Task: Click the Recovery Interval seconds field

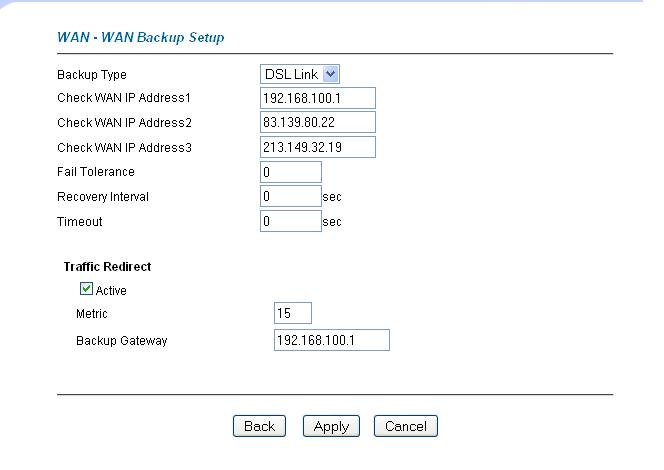Action: pyautogui.click(x=290, y=197)
